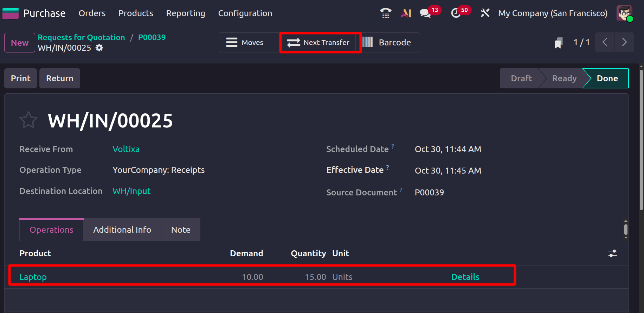Open the Orders menu
Screen dimensions: 644x313
[x=92, y=13]
